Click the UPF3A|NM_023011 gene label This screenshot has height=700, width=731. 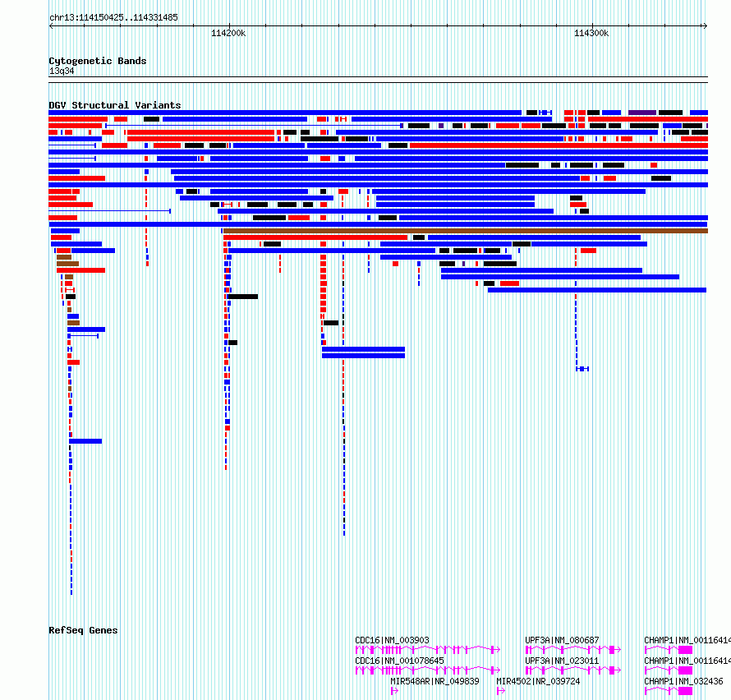click(562, 661)
